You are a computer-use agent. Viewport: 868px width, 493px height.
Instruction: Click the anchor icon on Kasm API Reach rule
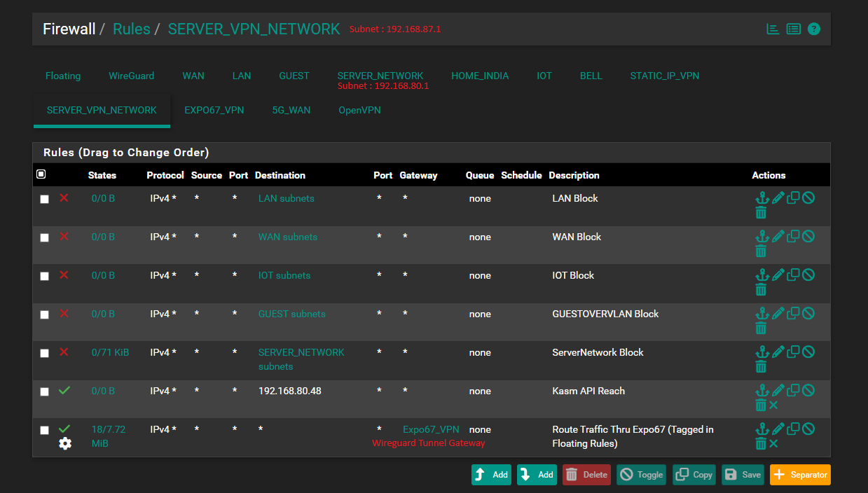coord(762,391)
